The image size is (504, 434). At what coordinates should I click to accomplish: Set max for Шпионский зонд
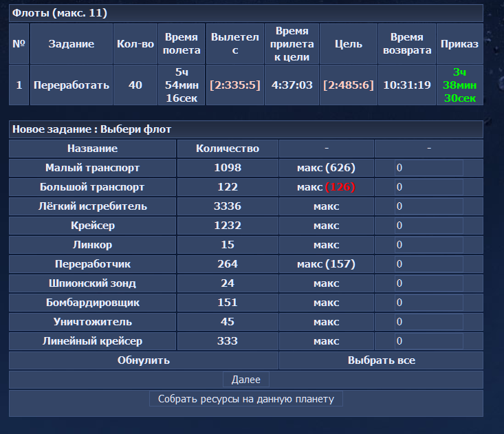326,283
